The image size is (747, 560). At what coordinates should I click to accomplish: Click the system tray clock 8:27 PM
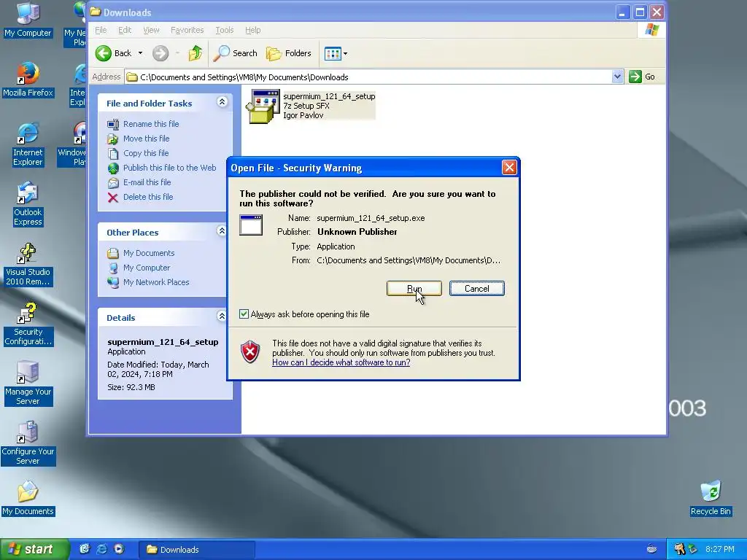pyautogui.click(x=719, y=550)
